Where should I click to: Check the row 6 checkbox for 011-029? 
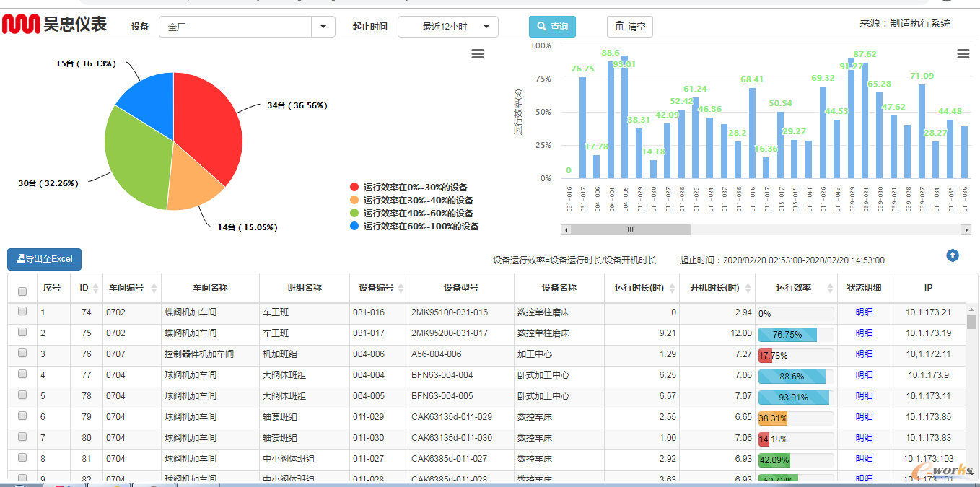(22, 416)
